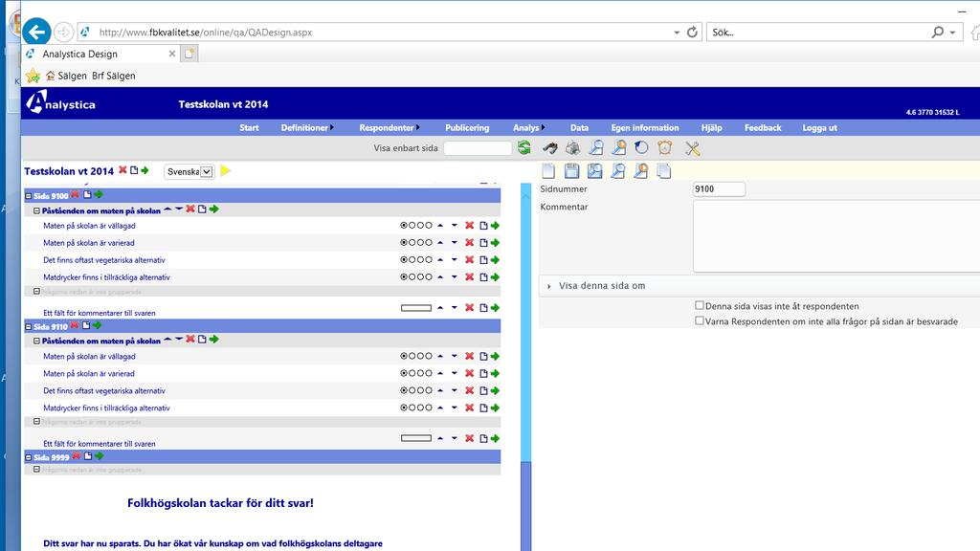Open the Respondenter menu
980x551 pixels.
coord(389,127)
